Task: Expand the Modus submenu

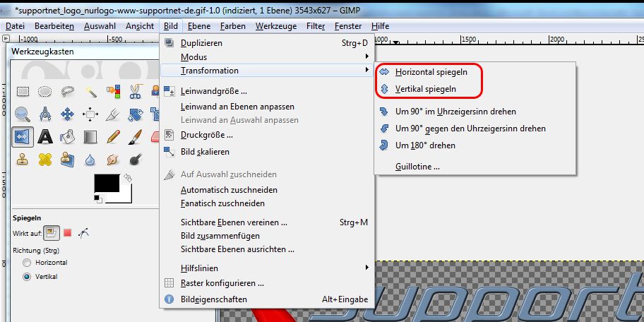Action: 267,57
